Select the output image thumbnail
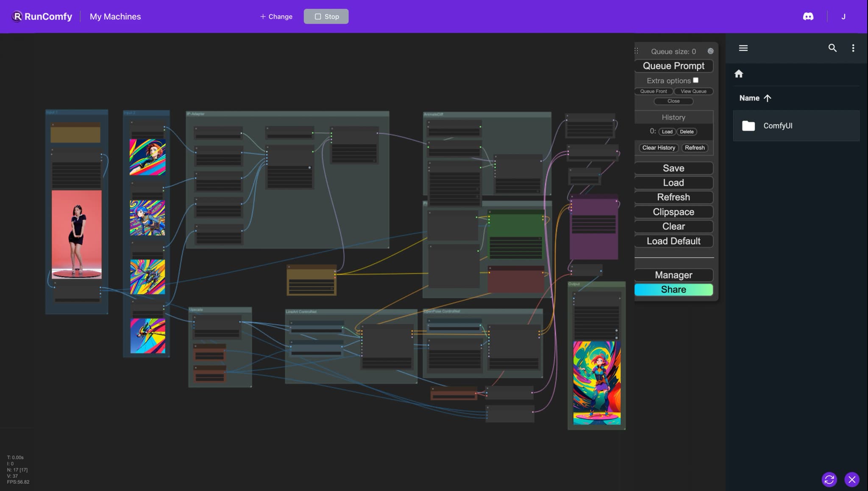Image resolution: width=868 pixels, height=491 pixels. point(597,383)
